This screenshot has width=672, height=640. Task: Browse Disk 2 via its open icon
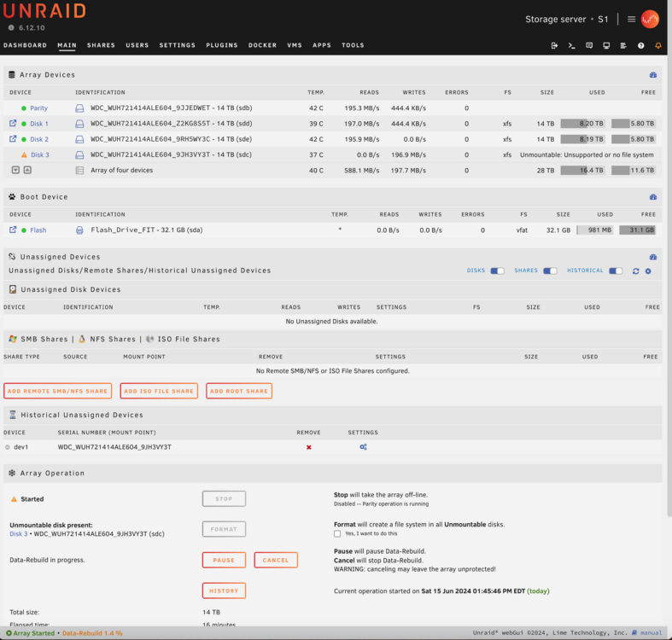[13, 139]
